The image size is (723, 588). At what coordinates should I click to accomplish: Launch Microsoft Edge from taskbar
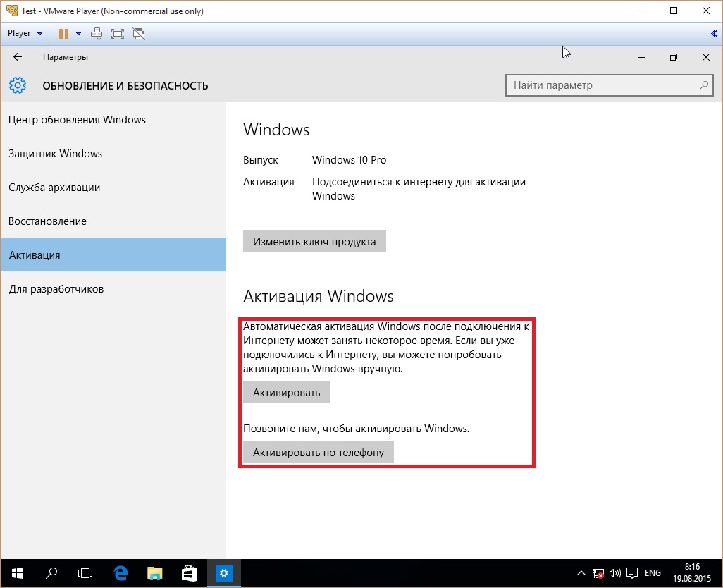click(121, 573)
